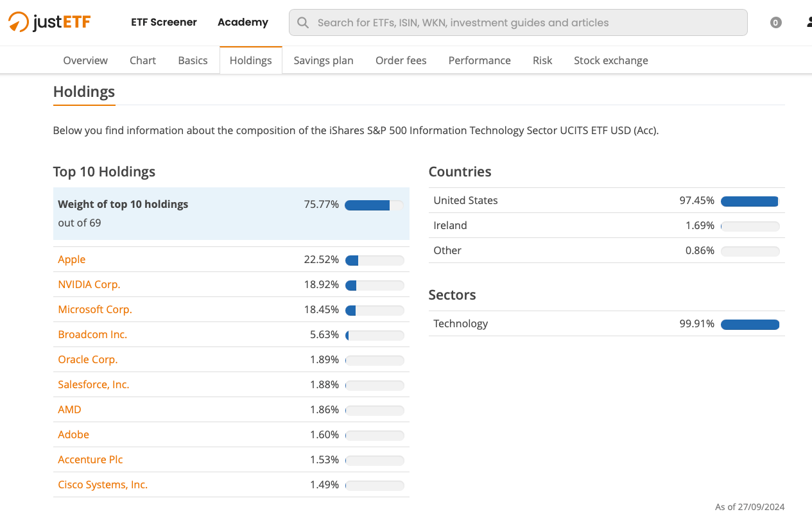This screenshot has width=812, height=530.
Task: Open the Broadcom Inc. holding link
Action: [x=92, y=334]
